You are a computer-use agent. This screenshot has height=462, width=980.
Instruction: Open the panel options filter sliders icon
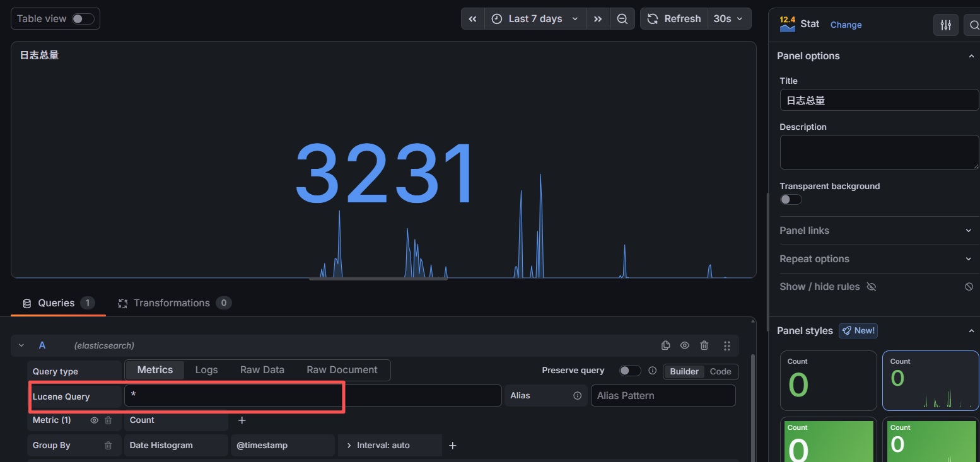point(945,25)
